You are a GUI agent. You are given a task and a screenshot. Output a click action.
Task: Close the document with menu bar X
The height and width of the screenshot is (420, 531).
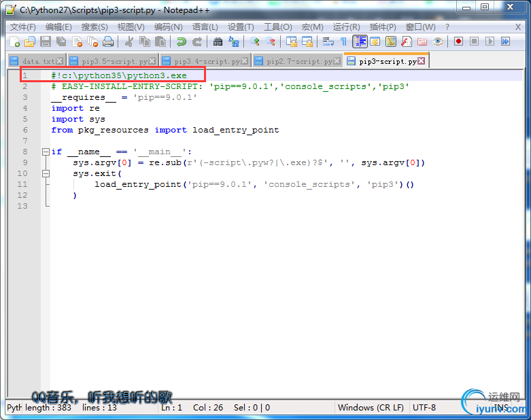pyautogui.click(x=518, y=27)
